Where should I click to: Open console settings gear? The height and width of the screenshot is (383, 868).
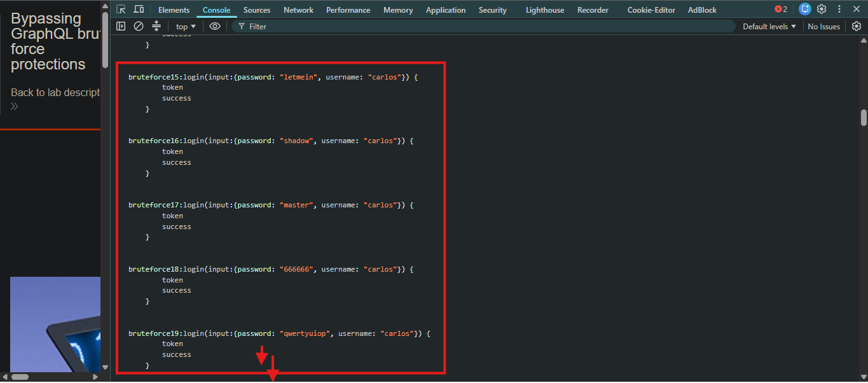tap(857, 26)
